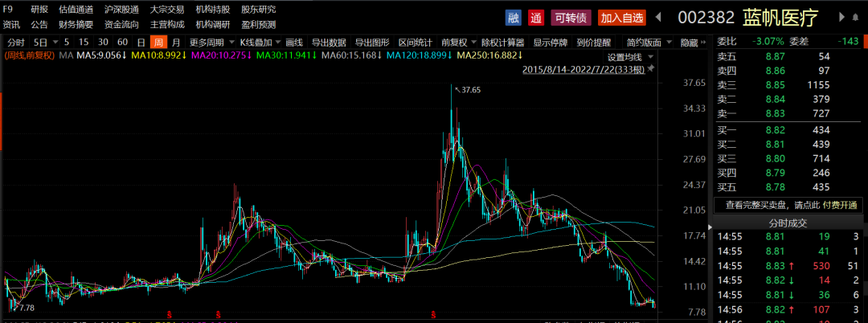The image size is (868, 323).
Task: Click the 画线 drawing tool button
Action: (x=294, y=43)
